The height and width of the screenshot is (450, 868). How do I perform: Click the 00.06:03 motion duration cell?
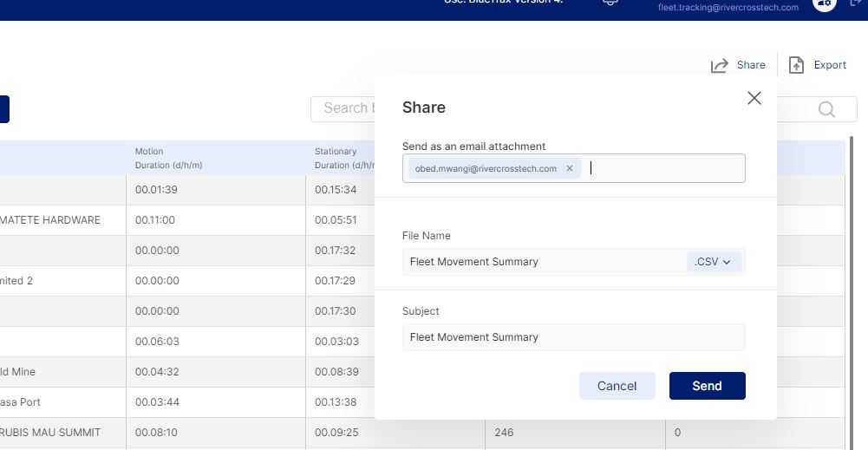158,342
